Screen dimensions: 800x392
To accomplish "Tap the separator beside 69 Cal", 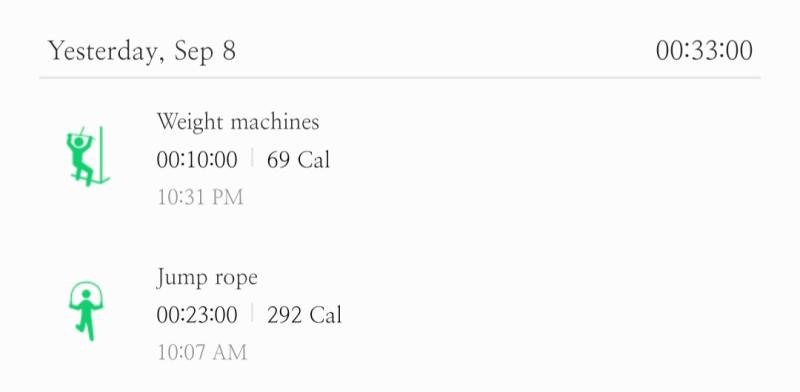I will coord(252,158).
